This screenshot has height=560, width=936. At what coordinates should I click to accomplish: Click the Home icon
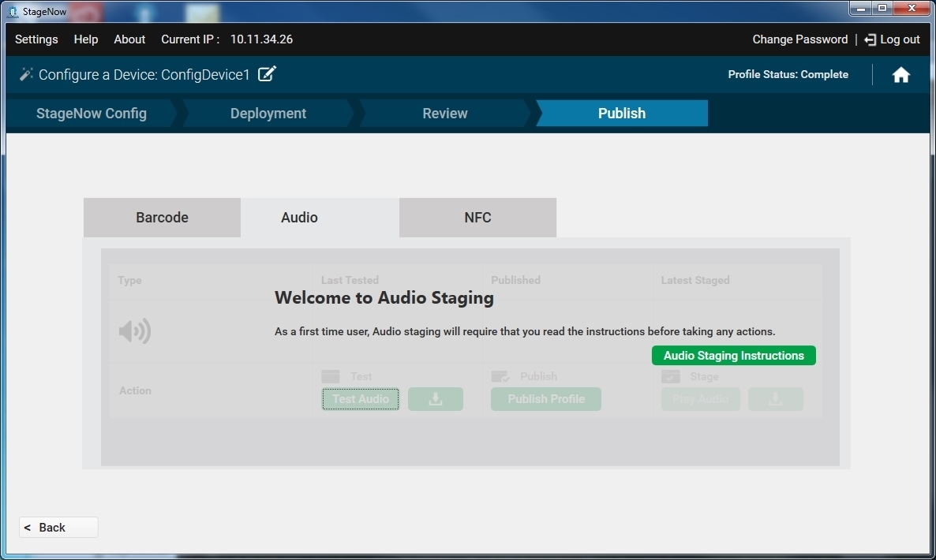pyautogui.click(x=900, y=75)
